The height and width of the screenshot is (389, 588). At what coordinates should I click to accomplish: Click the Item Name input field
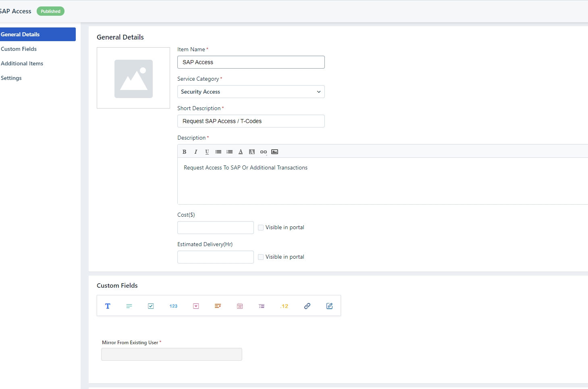(251, 62)
